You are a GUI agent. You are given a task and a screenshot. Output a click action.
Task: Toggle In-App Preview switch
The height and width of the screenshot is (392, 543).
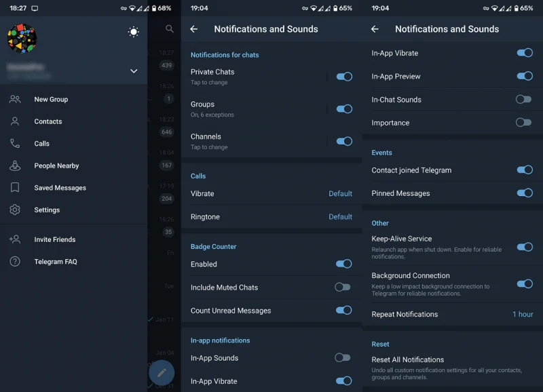(x=525, y=76)
